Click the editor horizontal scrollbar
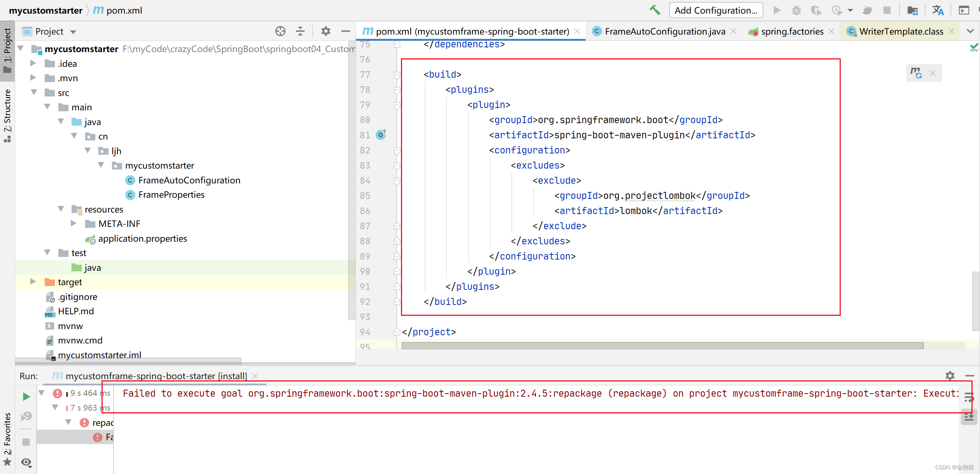This screenshot has width=980, height=474. pyautogui.click(x=662, y=346)
